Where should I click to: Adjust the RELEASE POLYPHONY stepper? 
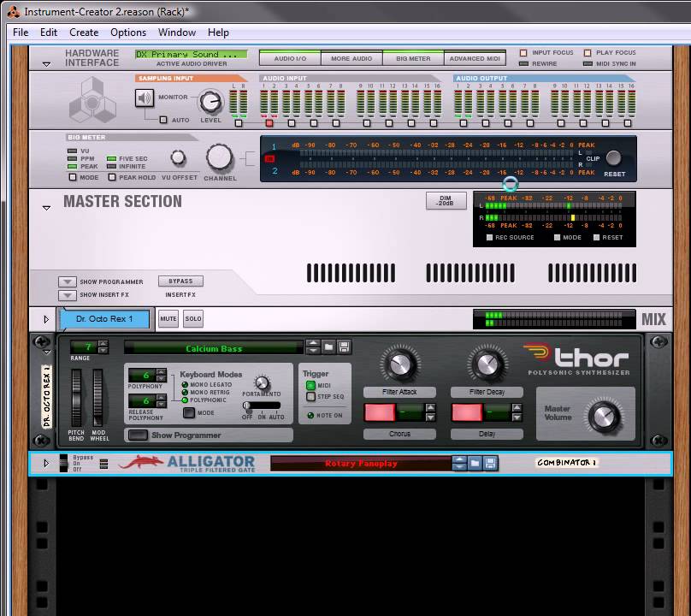pyautogui.click(x=162, y=400)
